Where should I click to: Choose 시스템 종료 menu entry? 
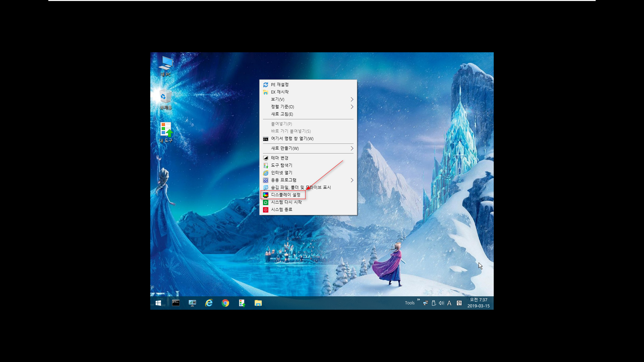308,209
